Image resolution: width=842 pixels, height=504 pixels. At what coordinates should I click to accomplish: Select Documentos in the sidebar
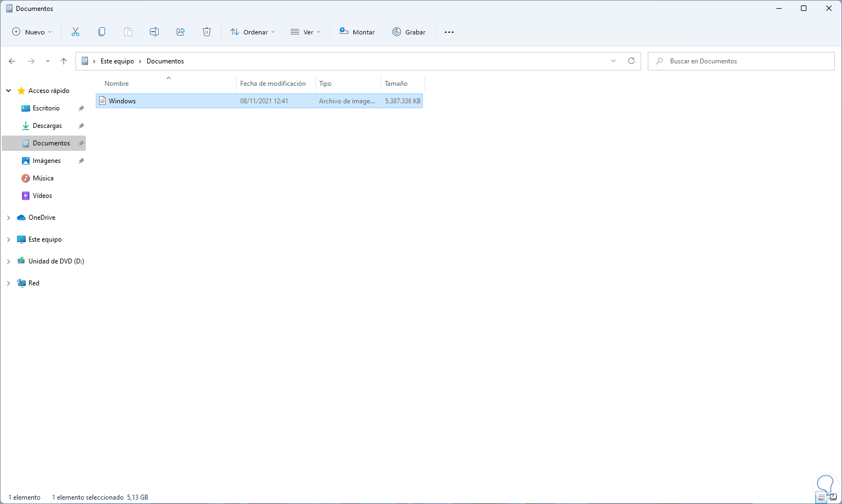tap(44, 143)
